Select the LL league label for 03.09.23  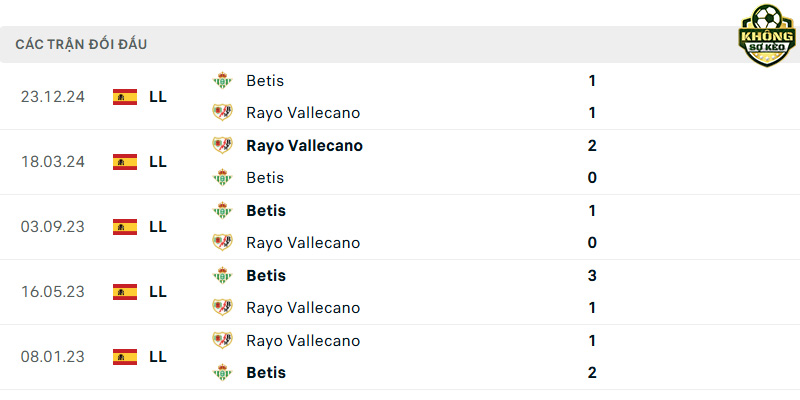[x=158, y=227]
